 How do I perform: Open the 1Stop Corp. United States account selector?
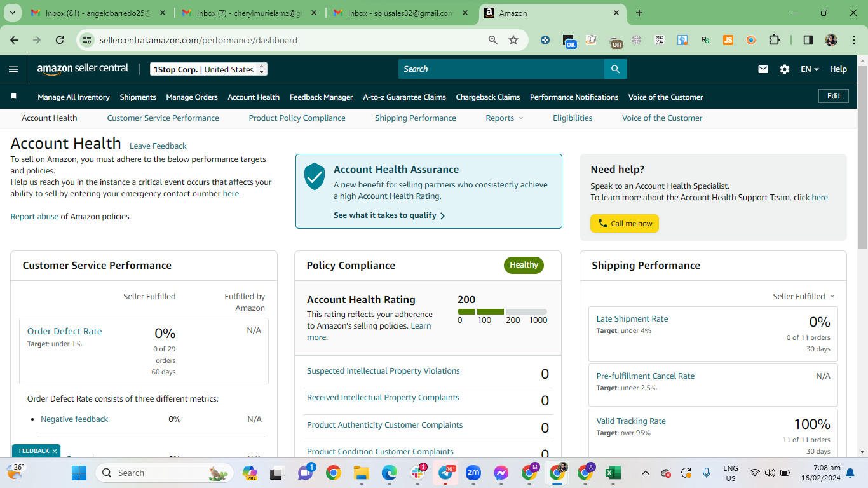tap(208, 69)
